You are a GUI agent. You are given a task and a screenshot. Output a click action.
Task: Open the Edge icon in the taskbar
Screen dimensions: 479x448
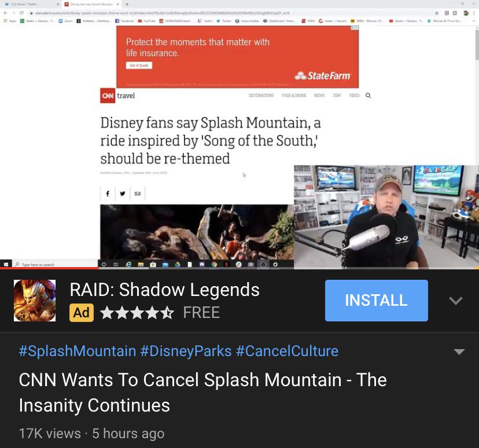(x=128, y=264)
